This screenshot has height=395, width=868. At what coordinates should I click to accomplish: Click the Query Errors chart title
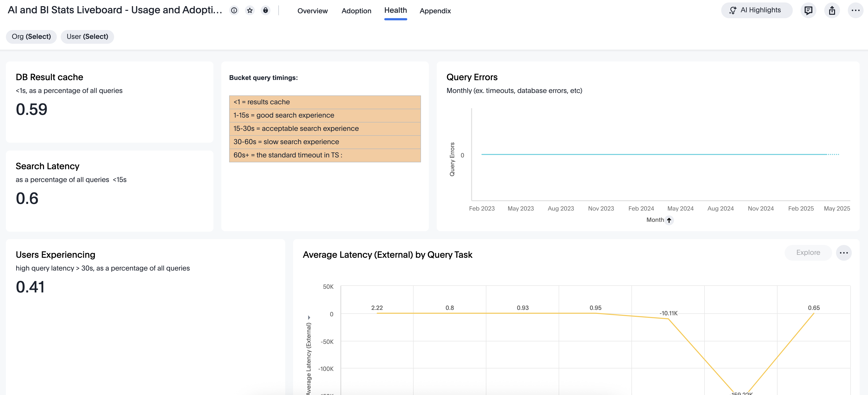coord(472,77)
